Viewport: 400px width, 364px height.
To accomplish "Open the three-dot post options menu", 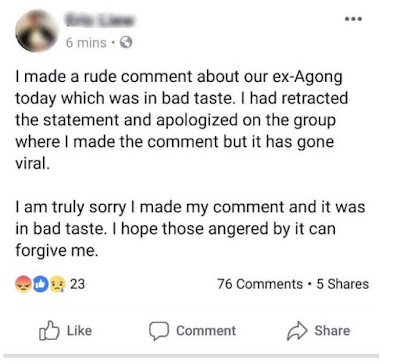I will point(353,19).
